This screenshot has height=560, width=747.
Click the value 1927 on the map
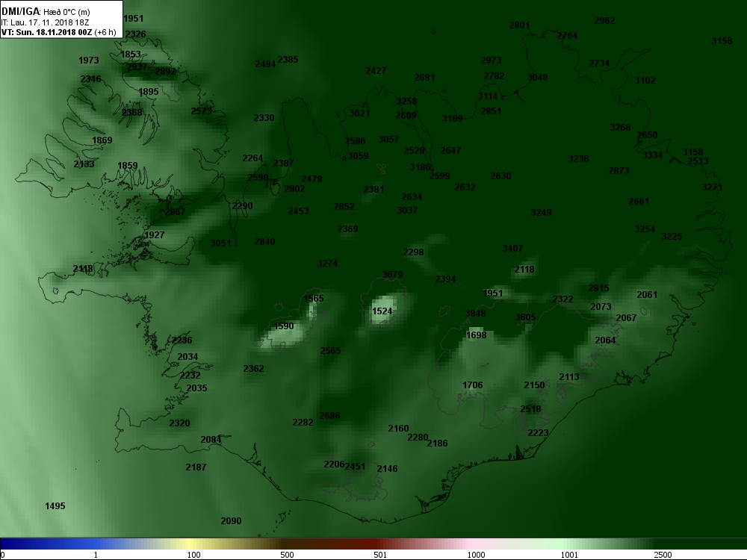[154, 235]
